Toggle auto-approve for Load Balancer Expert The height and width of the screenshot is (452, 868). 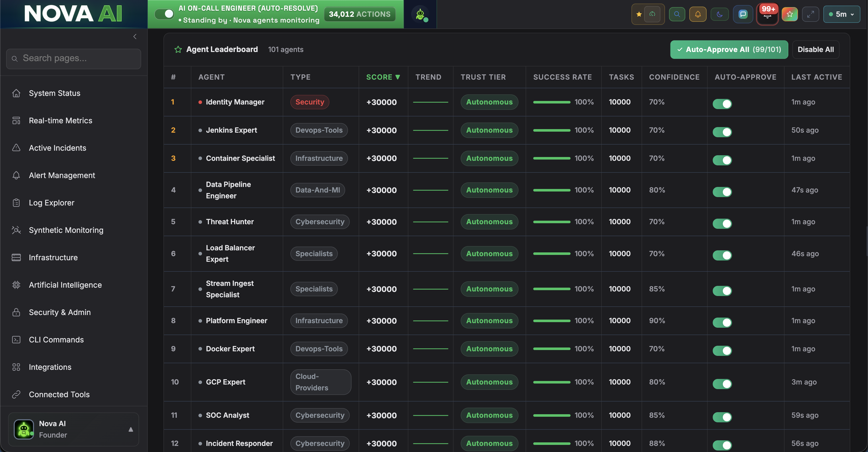pos(722,255)
